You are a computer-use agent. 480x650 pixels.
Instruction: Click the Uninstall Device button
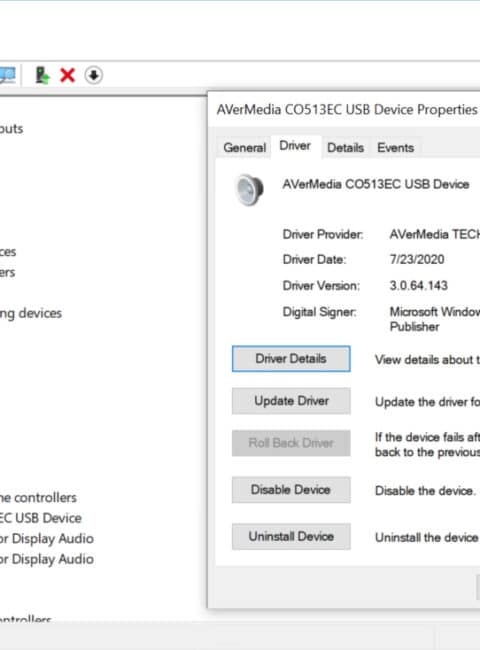pyautogui.click(x=291, y=536)
